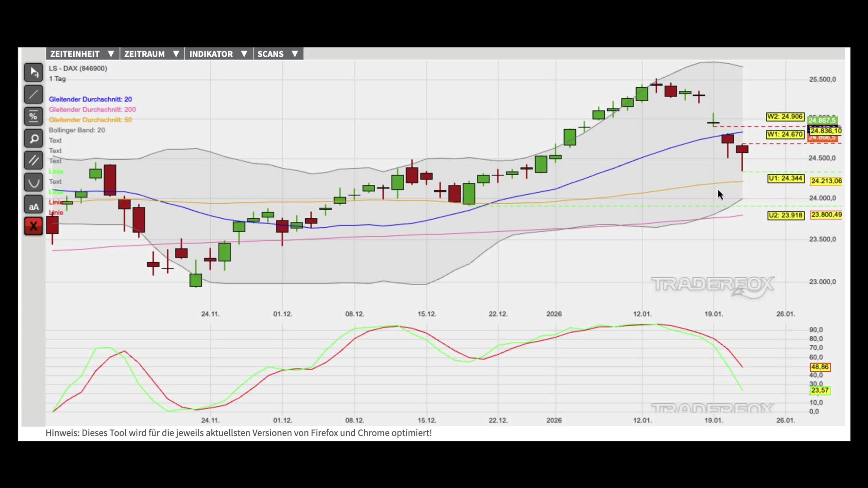Select the curve arc drawing tool
Screen dimensions: 868x488
33,183
